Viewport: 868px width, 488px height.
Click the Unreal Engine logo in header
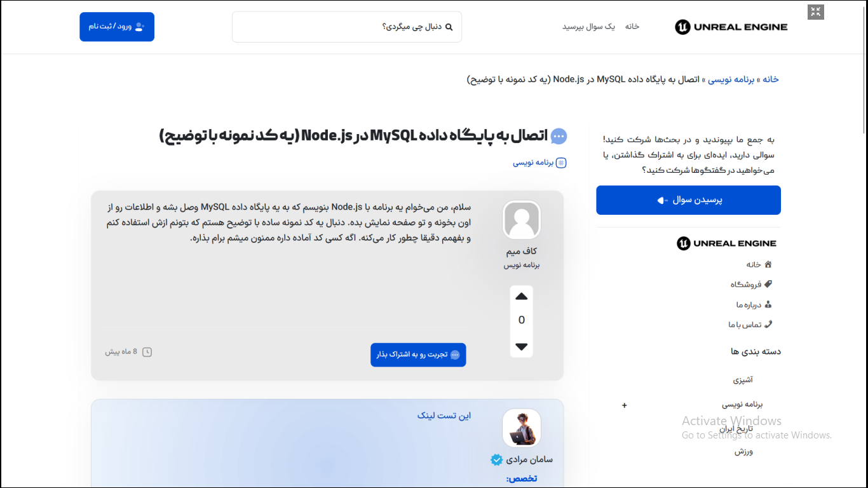(731, 27)
